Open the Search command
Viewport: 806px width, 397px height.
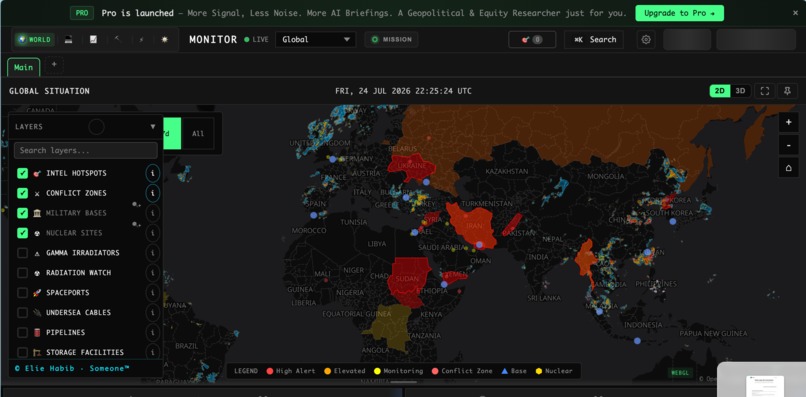click(594, 40)
